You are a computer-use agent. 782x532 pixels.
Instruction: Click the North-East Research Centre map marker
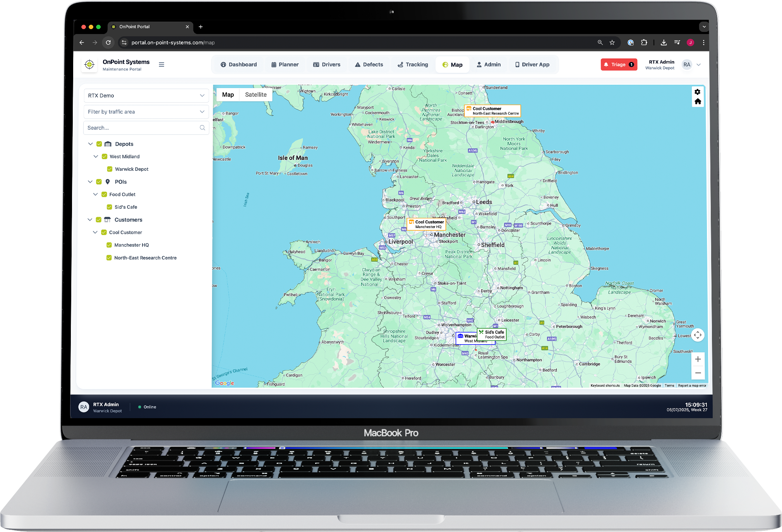[492, 111]
